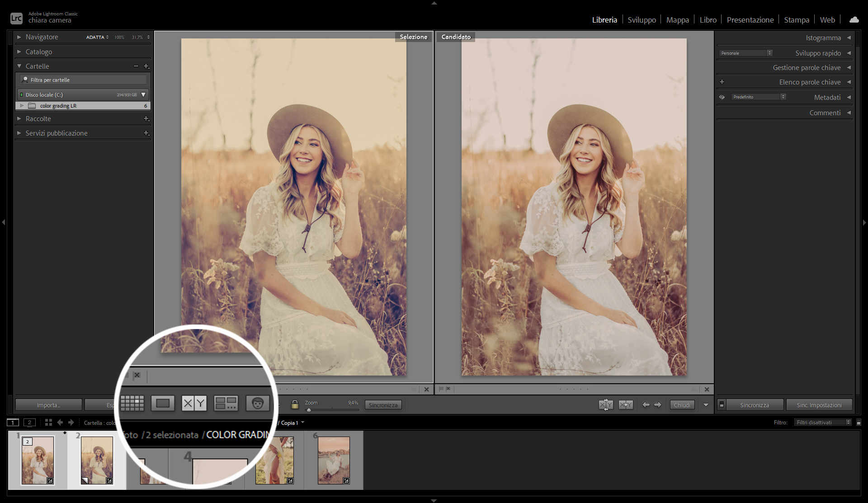Toggle the Metadati eye visibility icon

tap(722, 97)
